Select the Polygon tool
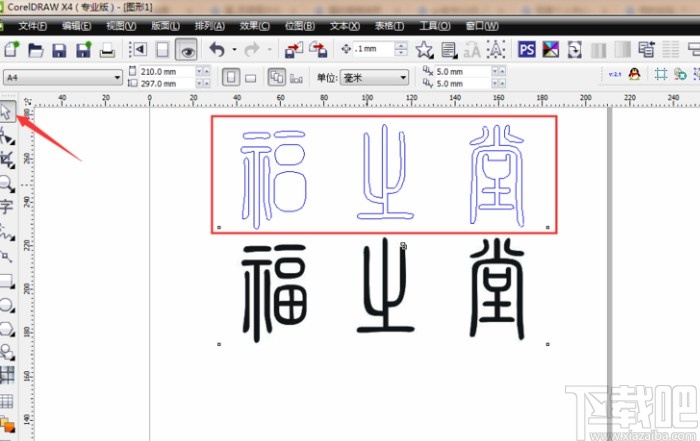 click(x=7, y=329)
